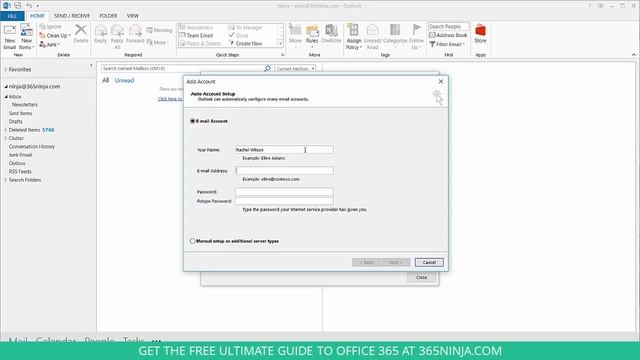This screenshot has width=640, height=360.
Task: Open the Rules button
Action: [312, 36]
